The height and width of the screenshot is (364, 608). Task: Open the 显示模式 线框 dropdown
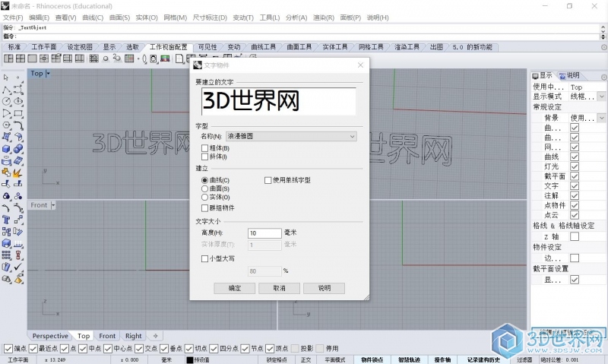pos(601,97)
